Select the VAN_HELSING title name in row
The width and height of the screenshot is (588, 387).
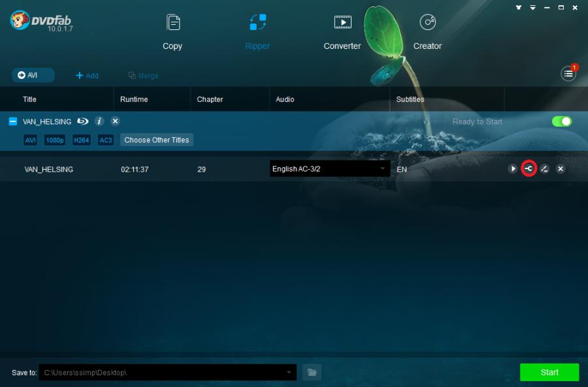click(x=49, y=169)
